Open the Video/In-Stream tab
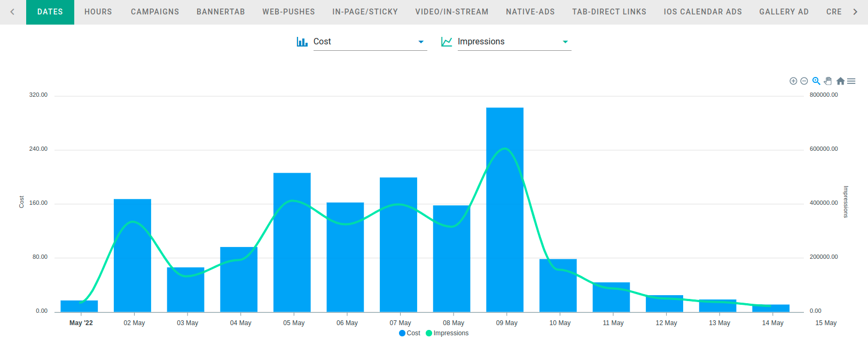The image size is (868, 354). (452, 12)
